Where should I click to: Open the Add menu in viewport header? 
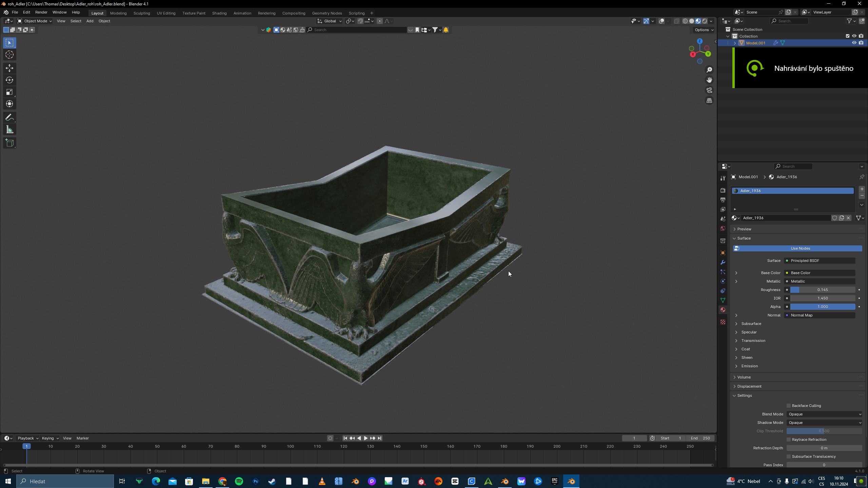(90, 21)
